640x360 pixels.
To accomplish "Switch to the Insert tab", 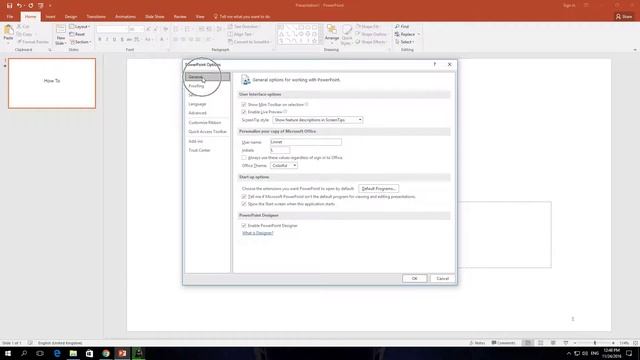I will click(x=50, y=17).
